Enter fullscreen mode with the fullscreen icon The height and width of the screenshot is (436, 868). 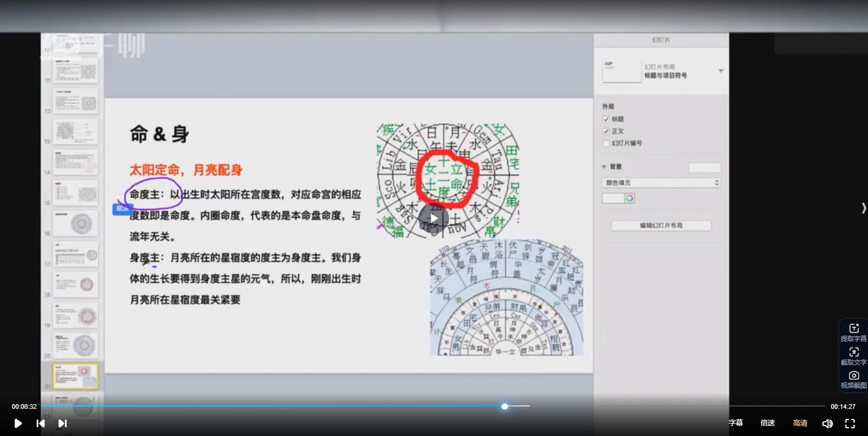click(850, 423)
